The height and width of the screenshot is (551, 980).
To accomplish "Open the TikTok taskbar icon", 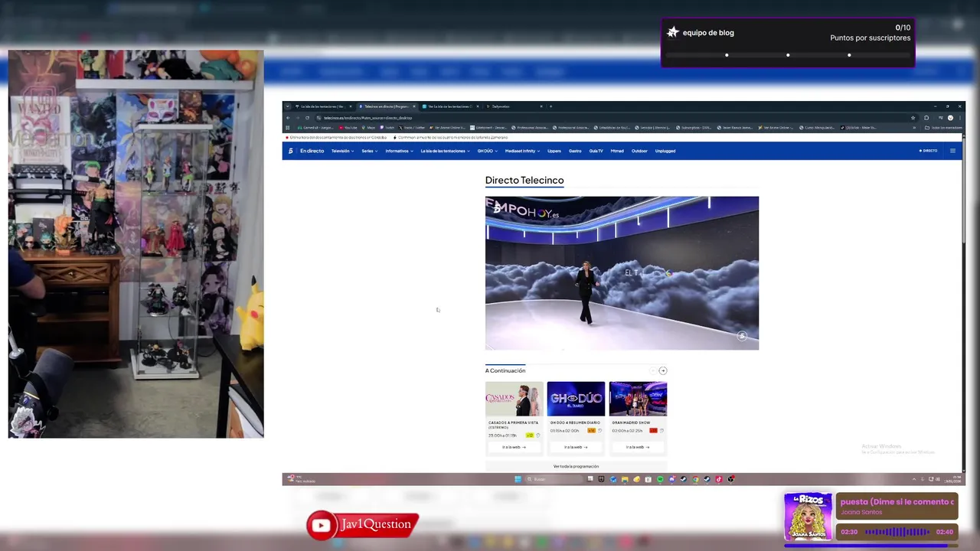I will point(719,479).
